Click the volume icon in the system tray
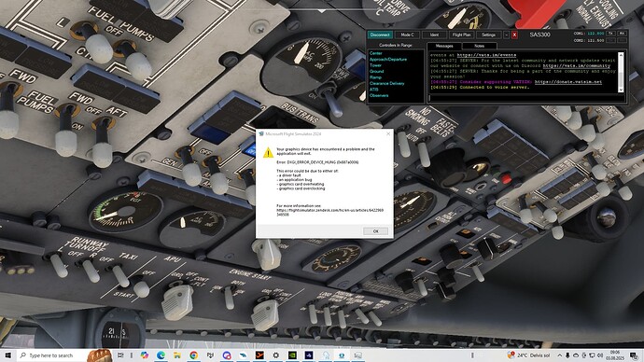 coord(600,355)
